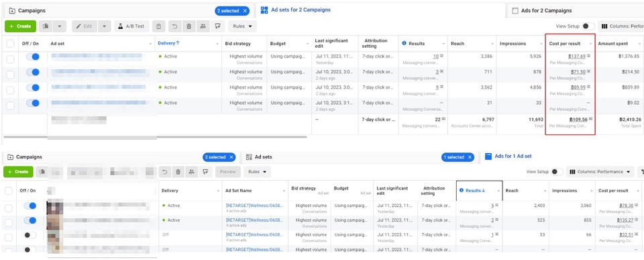644x260 pixels.
Task: Click the Preview button in the bottom panel
Action: tap(228, 172)
